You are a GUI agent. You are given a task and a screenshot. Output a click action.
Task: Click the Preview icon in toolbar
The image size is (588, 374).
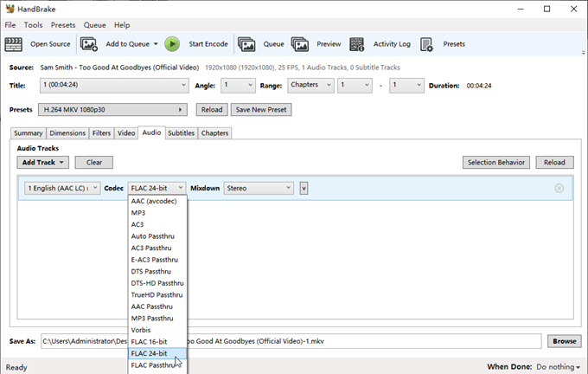[300, 43]
